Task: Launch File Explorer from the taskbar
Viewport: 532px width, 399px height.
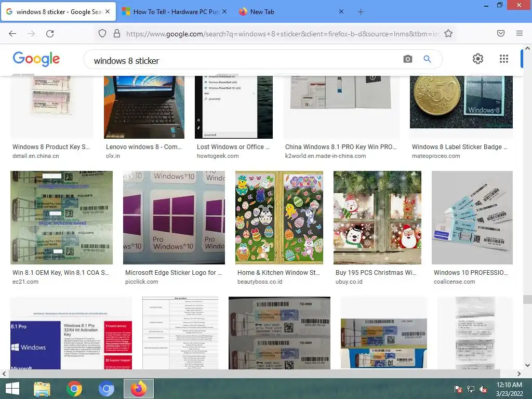Action: click(x=42, y=389)
